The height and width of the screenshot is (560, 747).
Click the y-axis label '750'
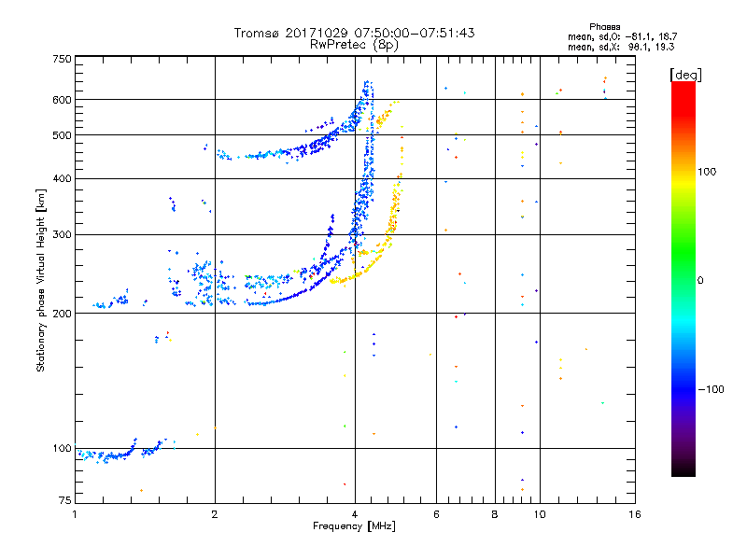coord(62,59)
